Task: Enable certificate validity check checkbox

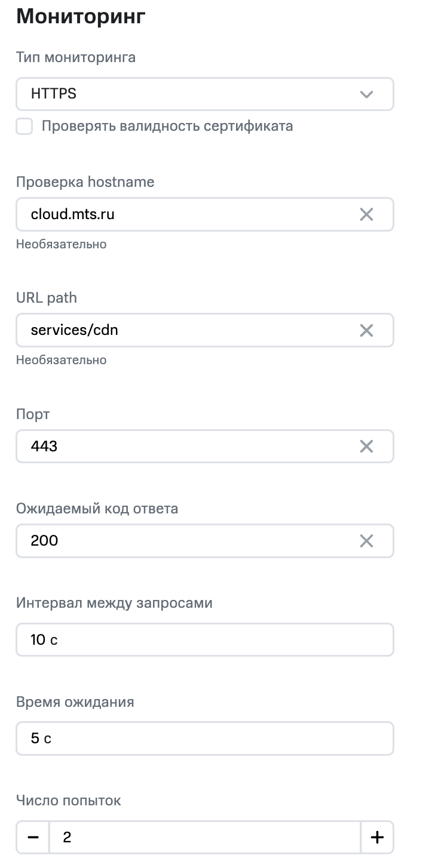Action: pos(24,127)
